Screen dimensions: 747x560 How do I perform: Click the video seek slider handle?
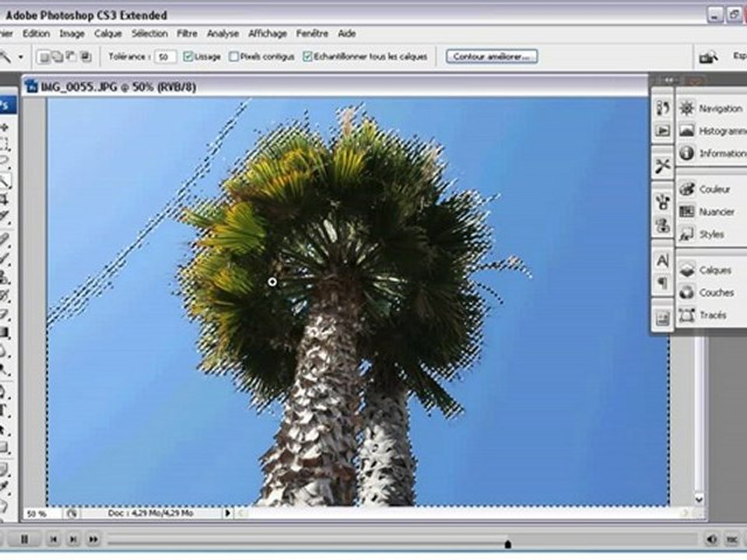click(x=508, y=544)
